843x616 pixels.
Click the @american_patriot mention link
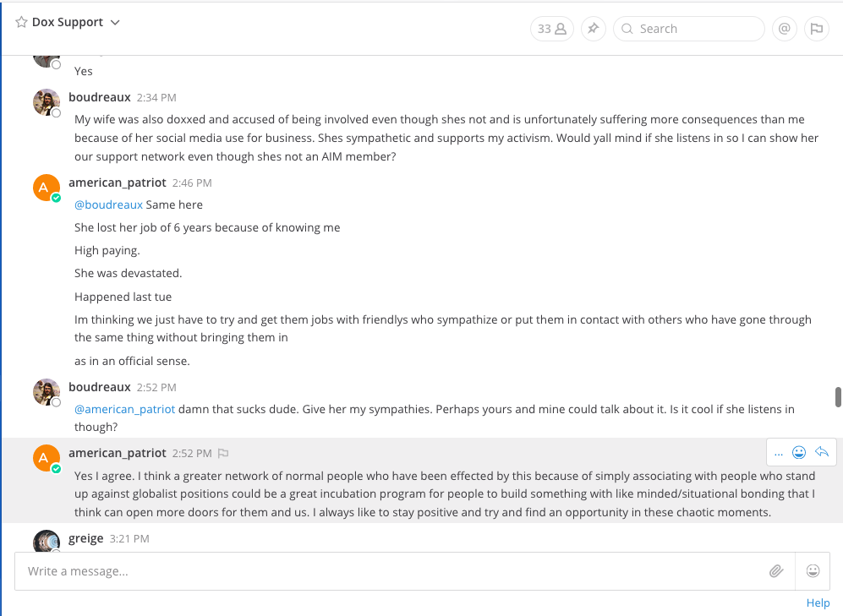(x=124, y=409)
